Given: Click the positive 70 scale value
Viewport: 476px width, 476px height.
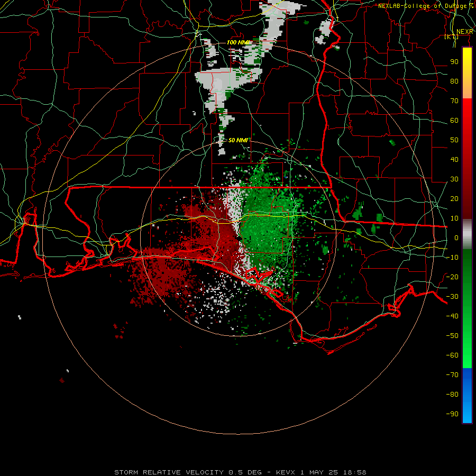Looking at the screenshot, I should [454, 101].
